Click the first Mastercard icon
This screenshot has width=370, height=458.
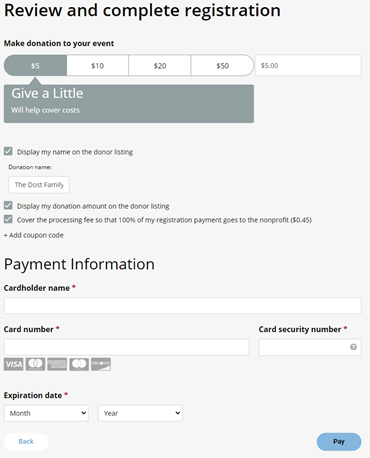pyautogui.click(x=35, y=364)
